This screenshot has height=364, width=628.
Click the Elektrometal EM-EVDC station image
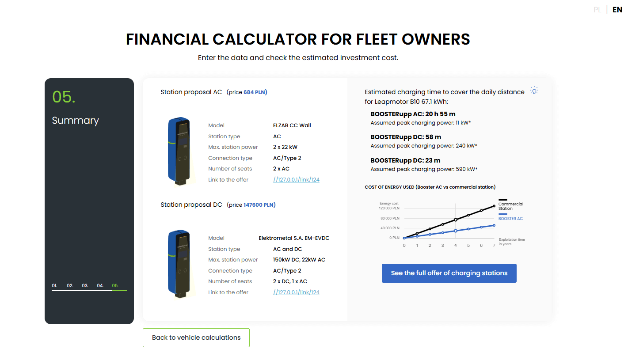pos(179,264)
